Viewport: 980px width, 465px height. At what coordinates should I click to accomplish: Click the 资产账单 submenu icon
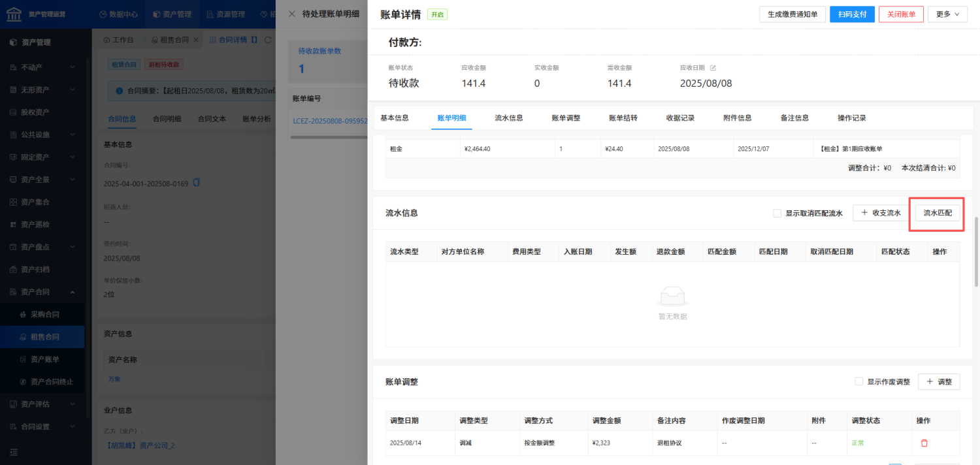point(24,359)
